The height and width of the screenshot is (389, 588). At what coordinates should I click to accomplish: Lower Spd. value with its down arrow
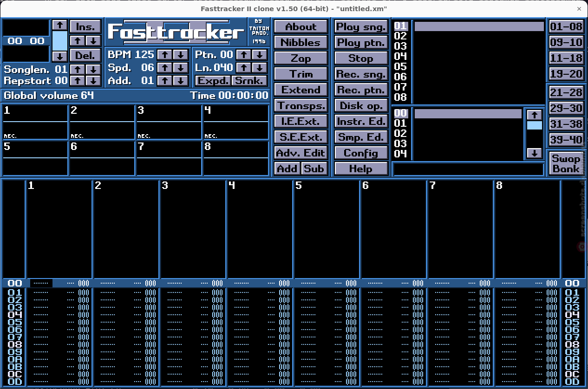click(181, 67)
